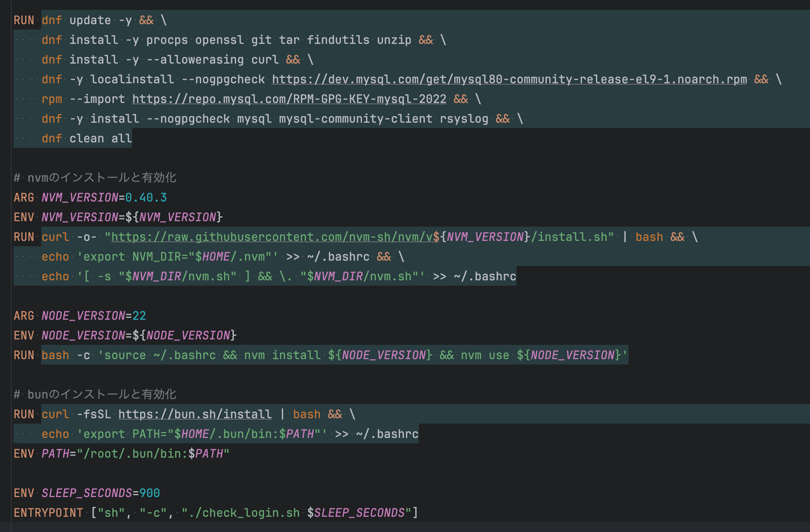Screen dimensions: 810x532
Task: Click the NVM_VERSION value 0.40.3
Action: point(146,197)
